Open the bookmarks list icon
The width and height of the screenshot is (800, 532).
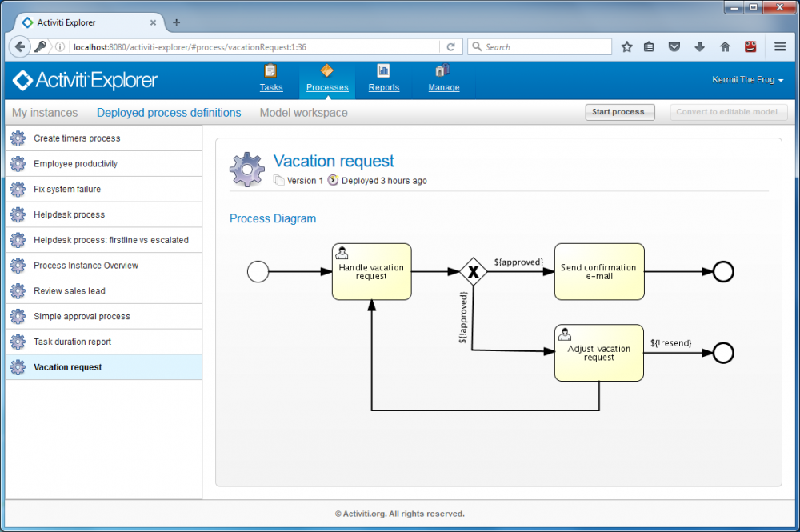click(x=649, y=47)
